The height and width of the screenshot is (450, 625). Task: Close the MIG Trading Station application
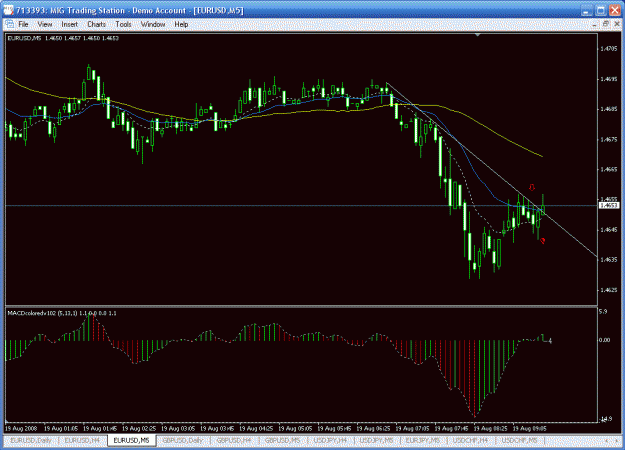click(x=615, y=11)
